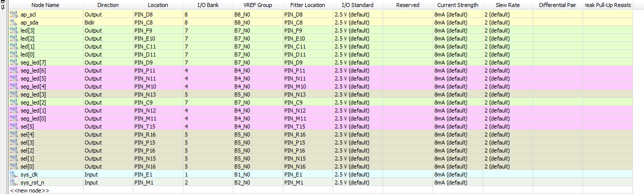Click the pin icon at the panel's left edge
The height and width of the screenshot is (194, 644).
click(x=3, y=6)
